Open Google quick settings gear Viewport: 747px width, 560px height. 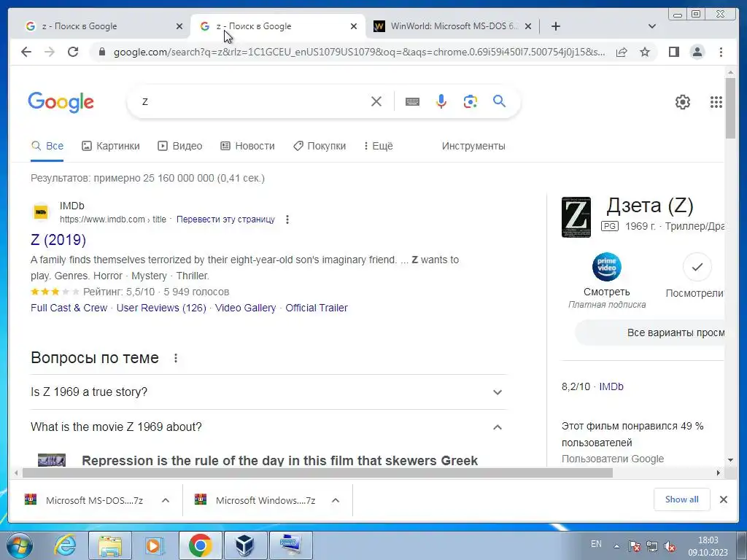683,102
